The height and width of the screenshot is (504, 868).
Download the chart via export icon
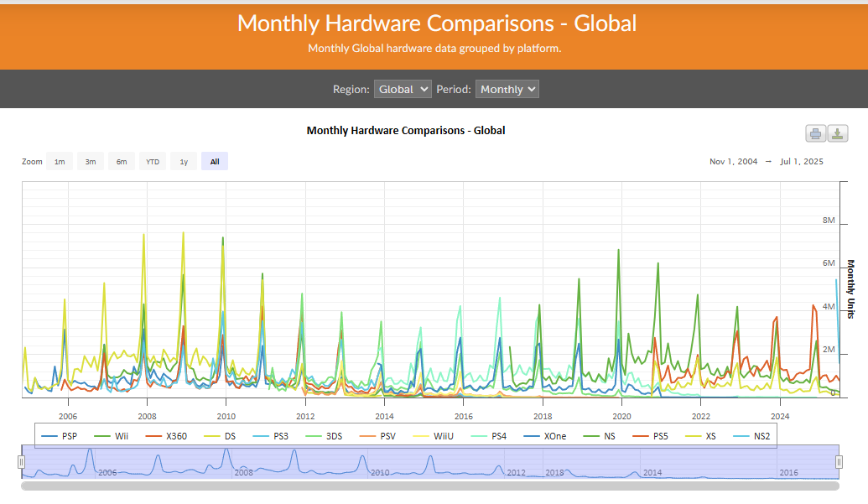(x=838, y=133)
